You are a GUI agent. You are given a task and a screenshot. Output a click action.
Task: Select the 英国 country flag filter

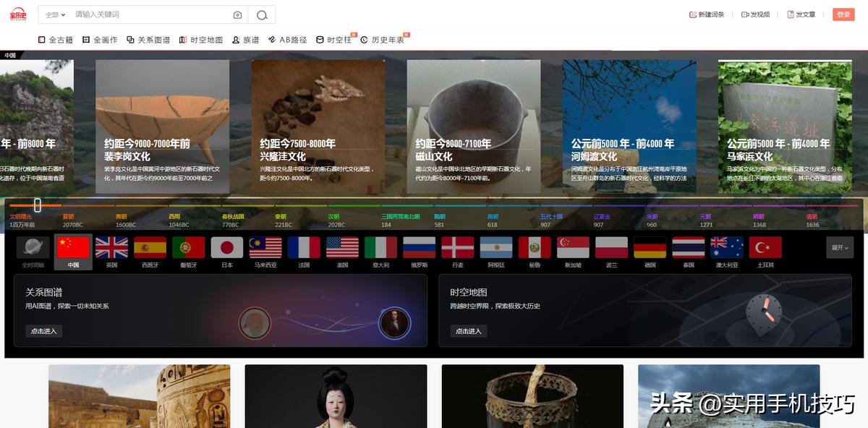110,249
